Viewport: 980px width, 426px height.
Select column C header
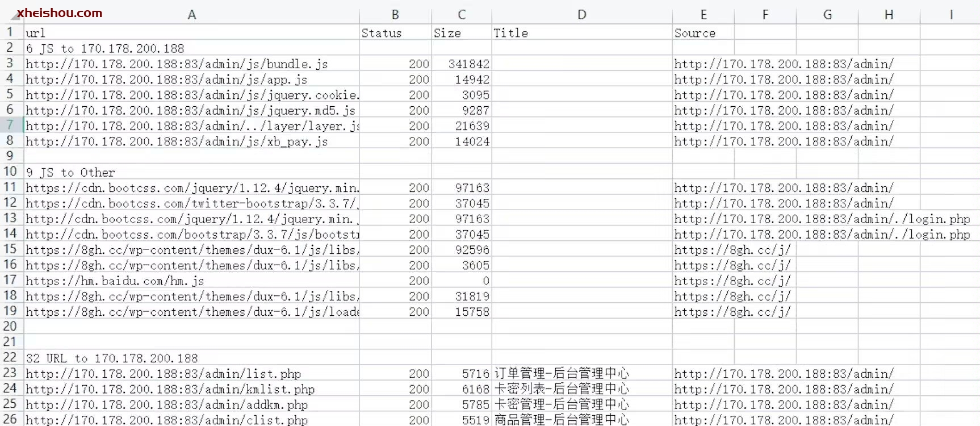pos(462,15)
